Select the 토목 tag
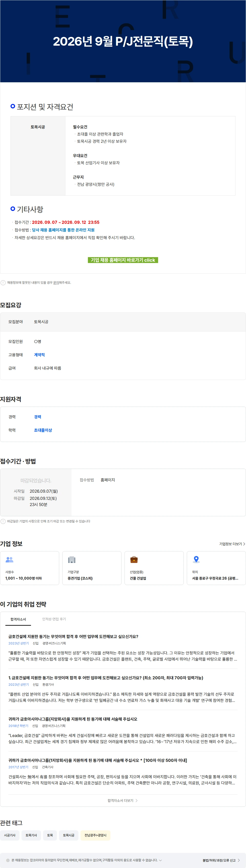 pyautogui.click(x=50, y=835)
